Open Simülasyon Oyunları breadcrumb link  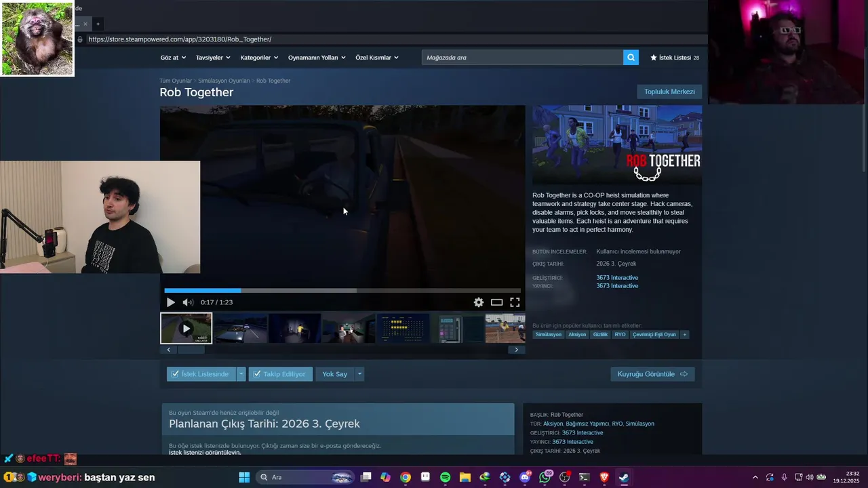click(224, 81)
